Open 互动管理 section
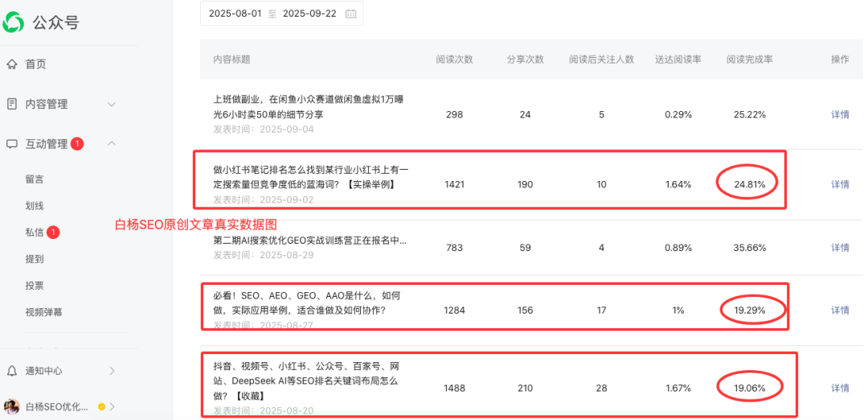The image size is (868, 420). pyautogui.click(x=47, y=144)
